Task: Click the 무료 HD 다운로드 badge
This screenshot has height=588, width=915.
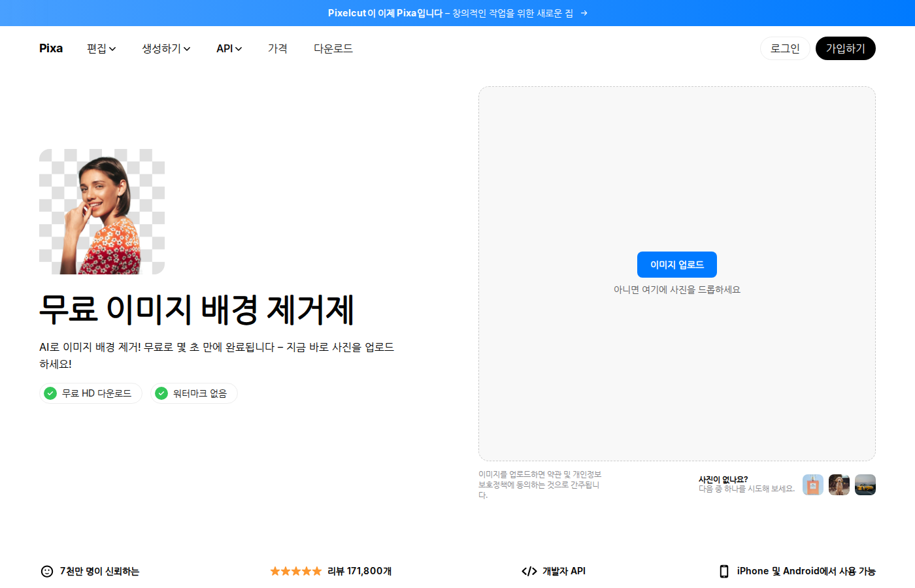Action: pos(90,393)
